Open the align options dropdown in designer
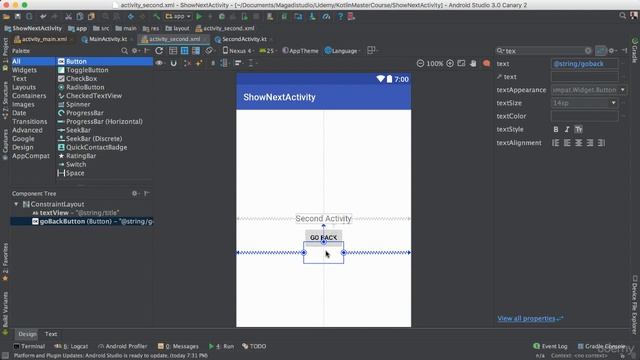Viewport: 640px width, 360px height. (239, 63)
